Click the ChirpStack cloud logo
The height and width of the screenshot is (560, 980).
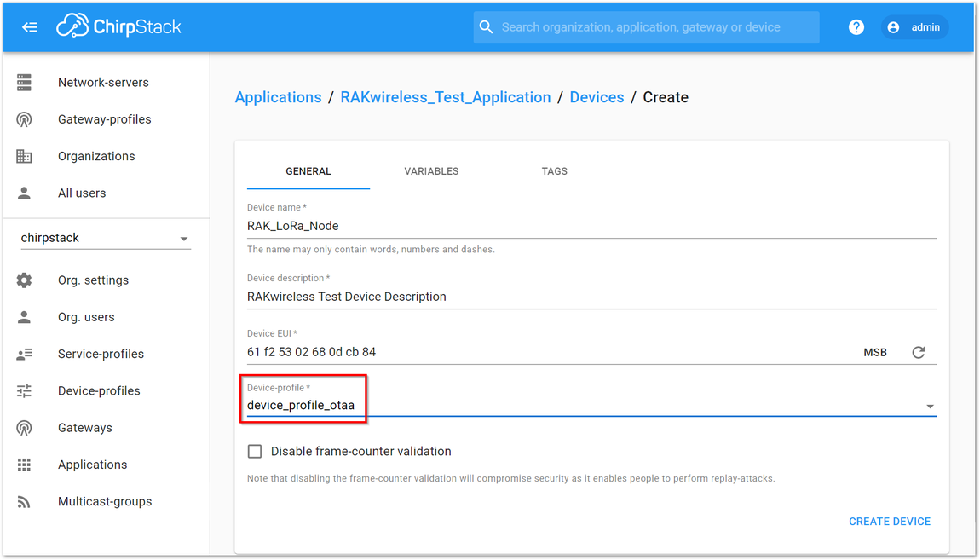pos(72,26)
